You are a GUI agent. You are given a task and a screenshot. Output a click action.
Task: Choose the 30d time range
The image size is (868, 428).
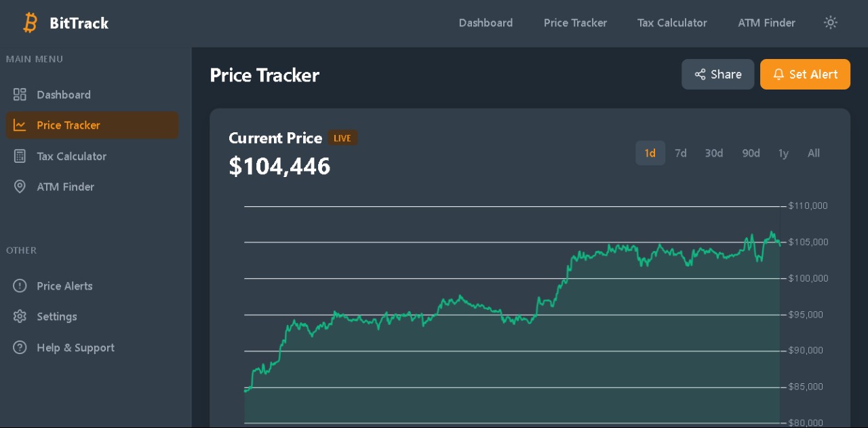(713, 153)
